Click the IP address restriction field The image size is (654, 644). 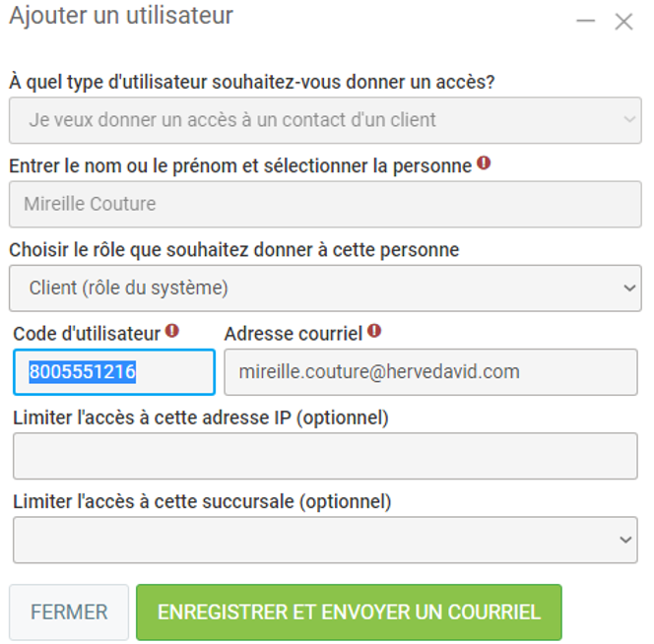click(x=325, y=456)
